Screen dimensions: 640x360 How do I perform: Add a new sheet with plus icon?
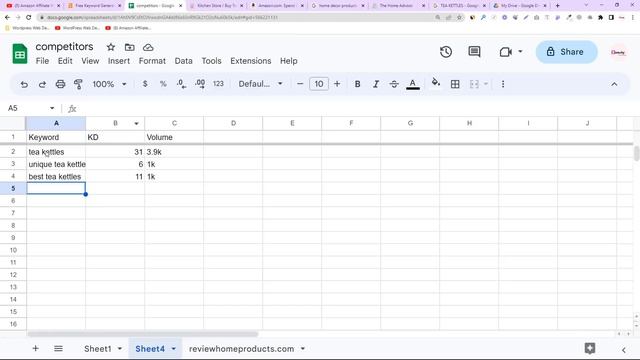(x=36, y=349)
